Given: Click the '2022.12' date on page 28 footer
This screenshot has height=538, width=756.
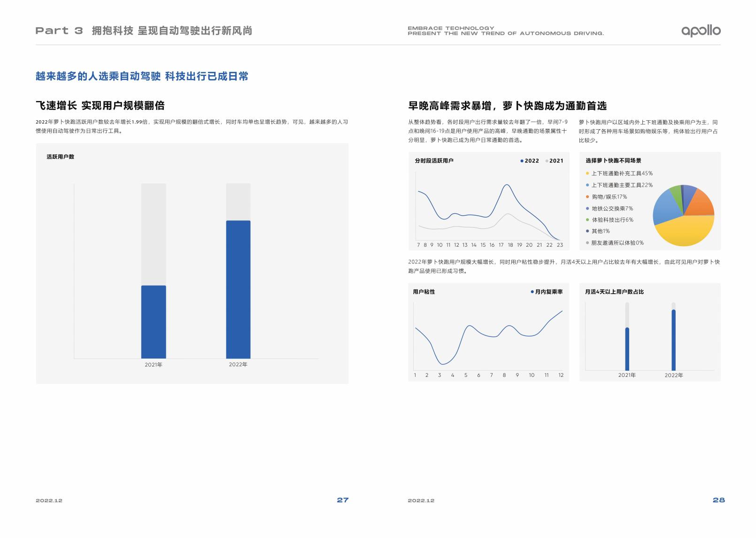Looking at the screenshot, I should coord(421,501).
